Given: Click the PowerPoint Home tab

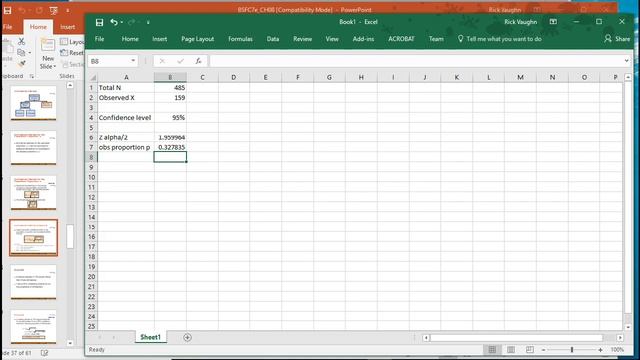Looking at the screenshot, I should point(38,27).
